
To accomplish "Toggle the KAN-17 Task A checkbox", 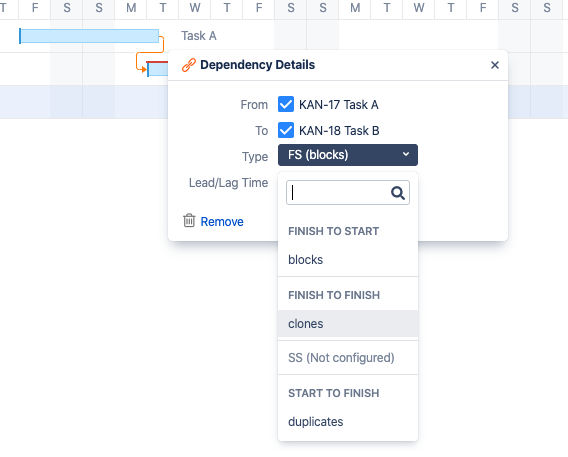I will (286, 104).
